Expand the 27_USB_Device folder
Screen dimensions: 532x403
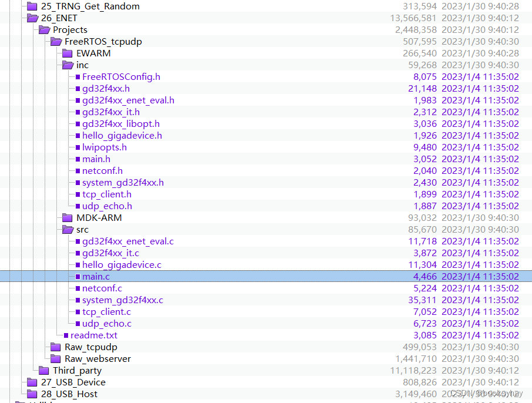click(x=32, y=382)
